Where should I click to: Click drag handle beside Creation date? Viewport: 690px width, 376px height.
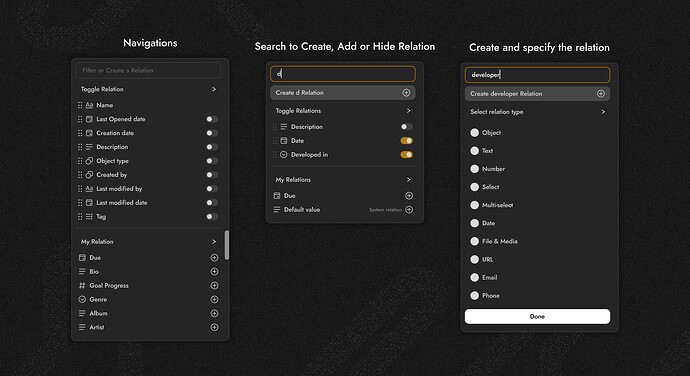(x=80, y=133)
